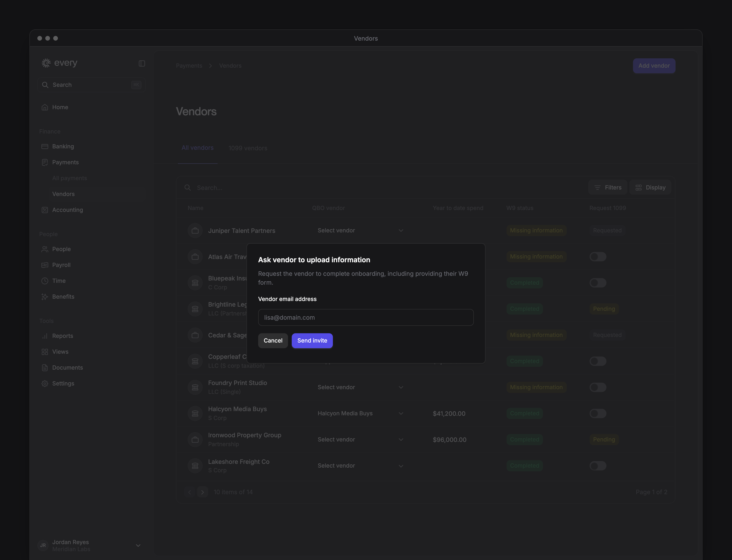Click the Send invite button
This screenshot has height=560, width=732.
pyautogui.click(x=312, y=341)
